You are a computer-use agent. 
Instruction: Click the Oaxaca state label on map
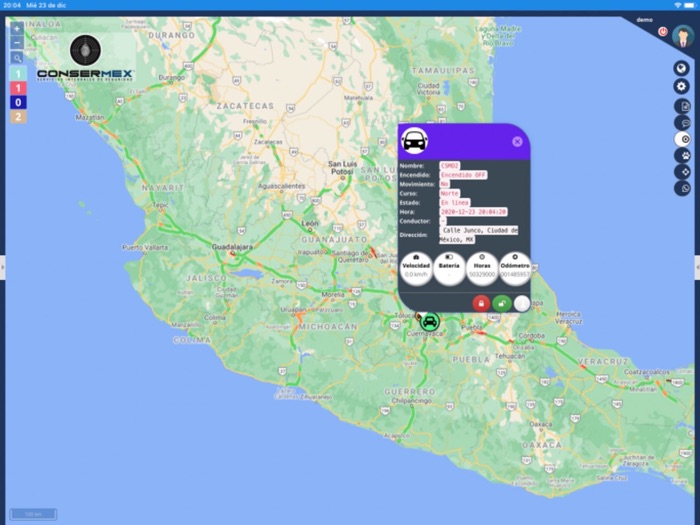pyautogui.click(x=542, y=445)
